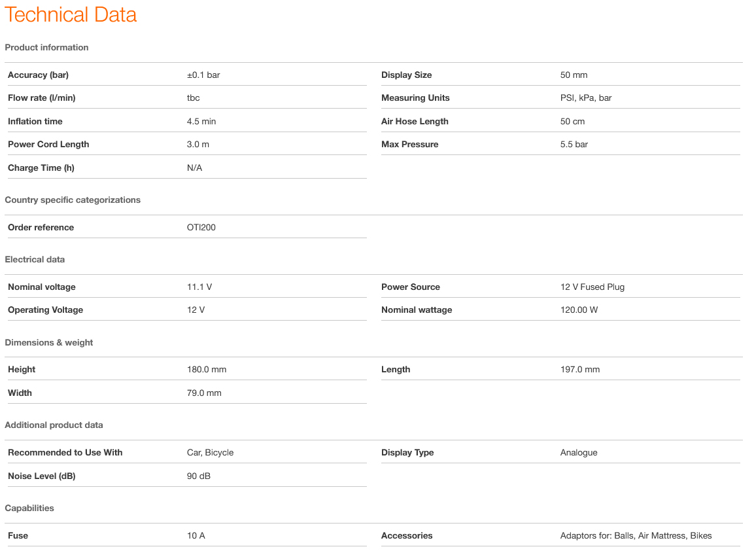Click the Country specific categorizations header
Viewport: 756px width, 551px height.
[x=73, y=200]
